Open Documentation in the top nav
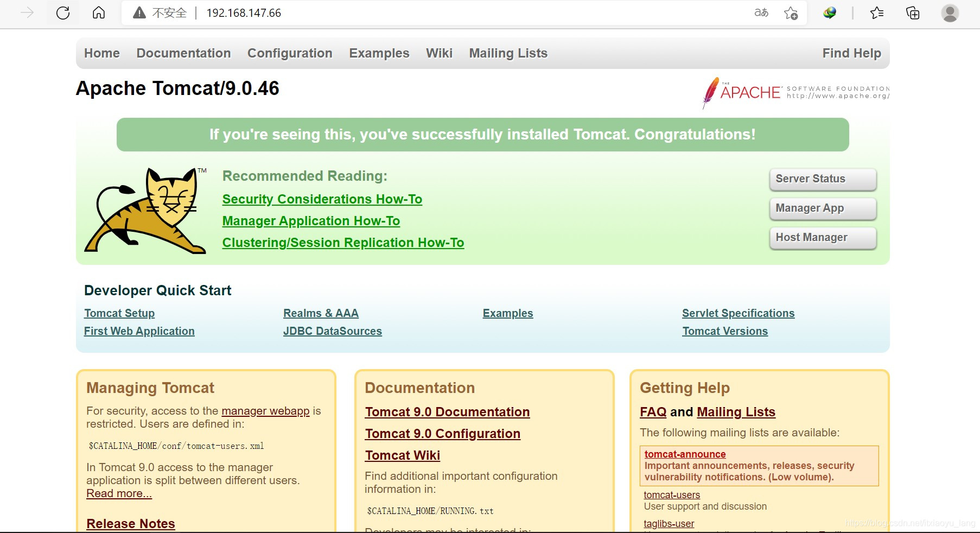Viewport: 980px width, 533px height. pos(183,53)
